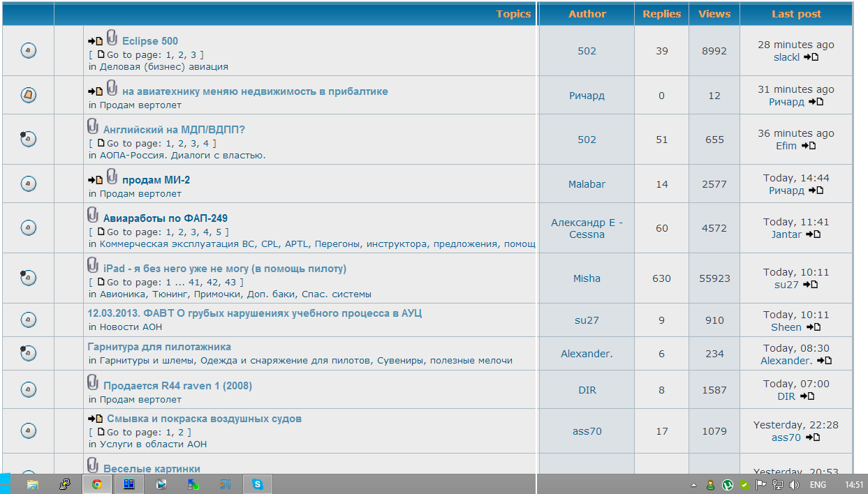
Task: Go to page 43 of the iPad topic
Action: click(232, 282)
